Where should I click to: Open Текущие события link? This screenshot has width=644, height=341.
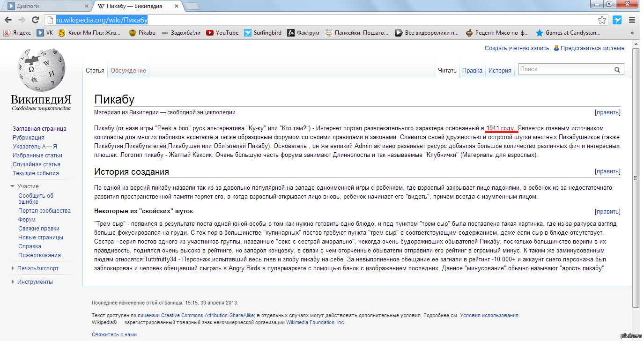coord(36,173)
